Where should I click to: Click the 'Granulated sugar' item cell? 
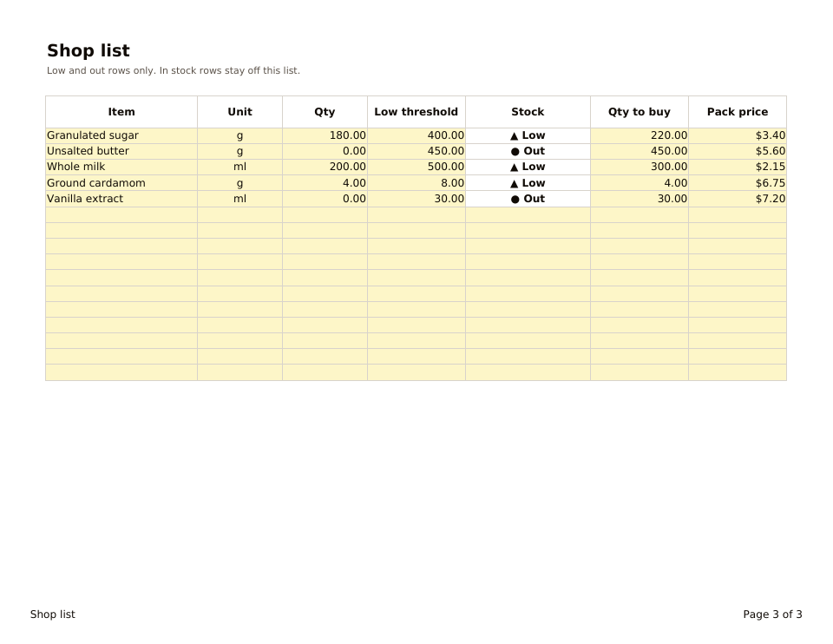[x=121, y=135]
